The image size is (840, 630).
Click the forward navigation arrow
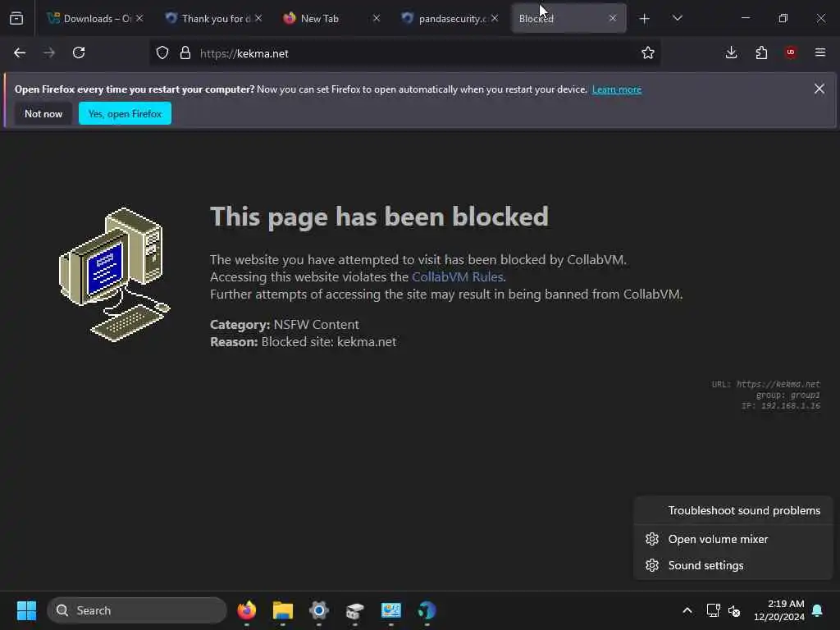(x=49, y=52)
